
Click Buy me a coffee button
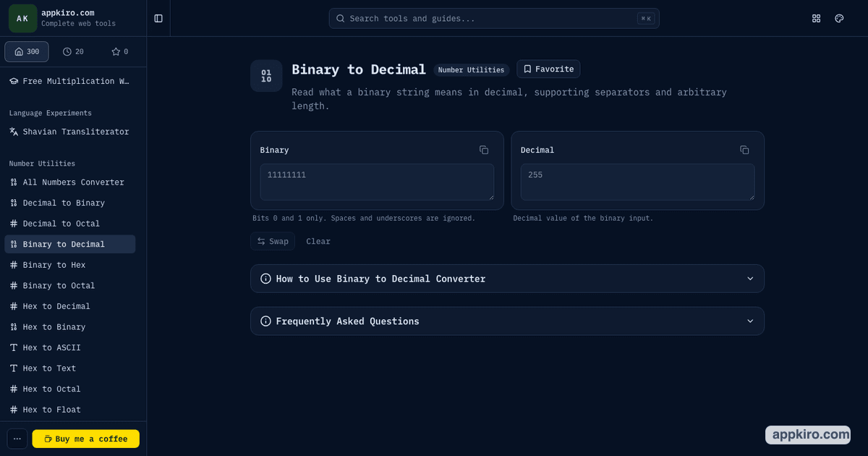85,439
